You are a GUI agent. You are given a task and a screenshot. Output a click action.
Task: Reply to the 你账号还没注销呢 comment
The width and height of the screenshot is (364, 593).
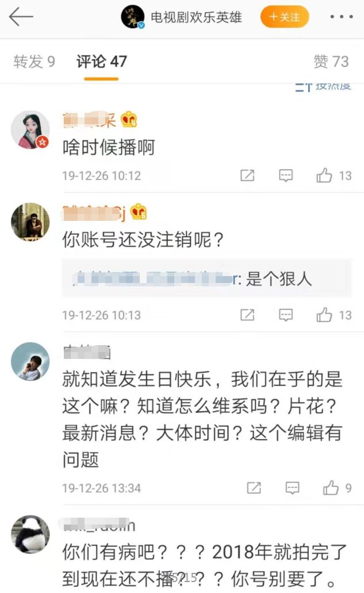[286, 315]
